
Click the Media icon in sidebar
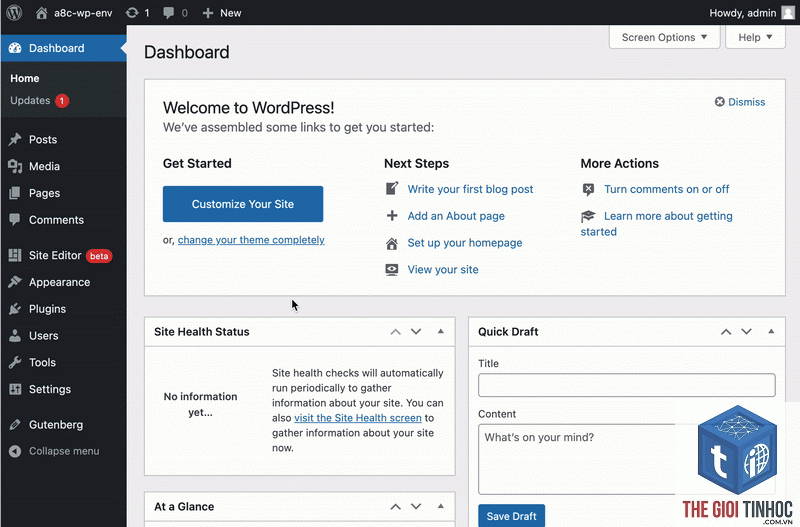click(x=15, y=166)
